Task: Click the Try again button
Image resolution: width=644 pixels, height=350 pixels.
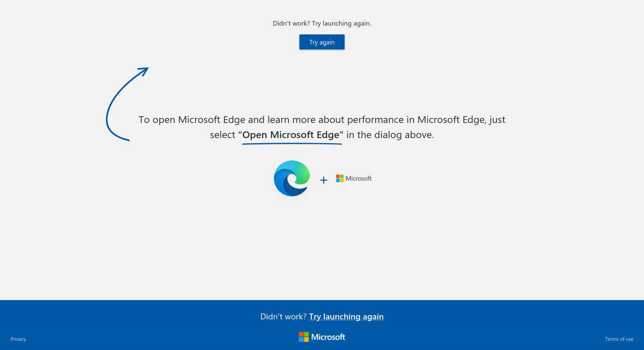Action: pos(322,42)
